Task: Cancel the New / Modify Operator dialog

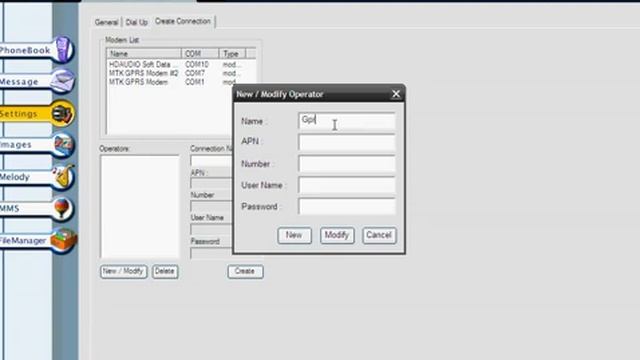Action: point(379,235)
